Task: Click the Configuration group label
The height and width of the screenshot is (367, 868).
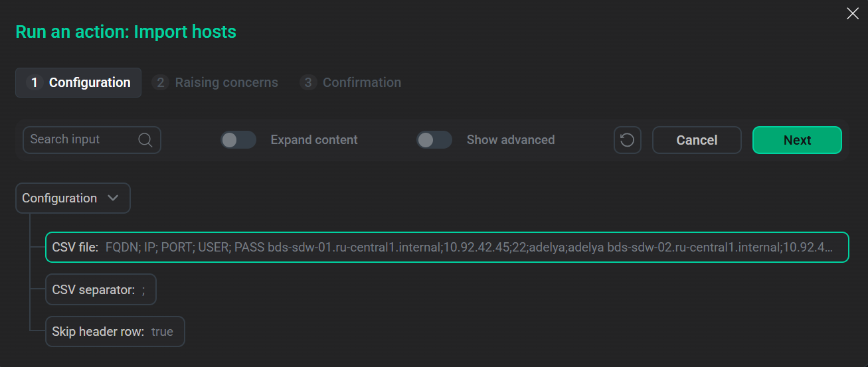Action: pos(60,198)
